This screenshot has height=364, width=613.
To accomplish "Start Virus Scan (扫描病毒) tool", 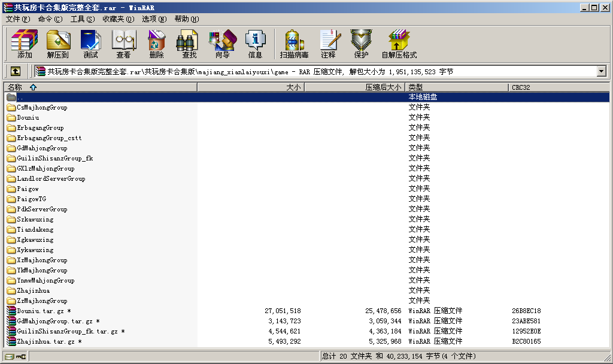I will click(294, 44).
